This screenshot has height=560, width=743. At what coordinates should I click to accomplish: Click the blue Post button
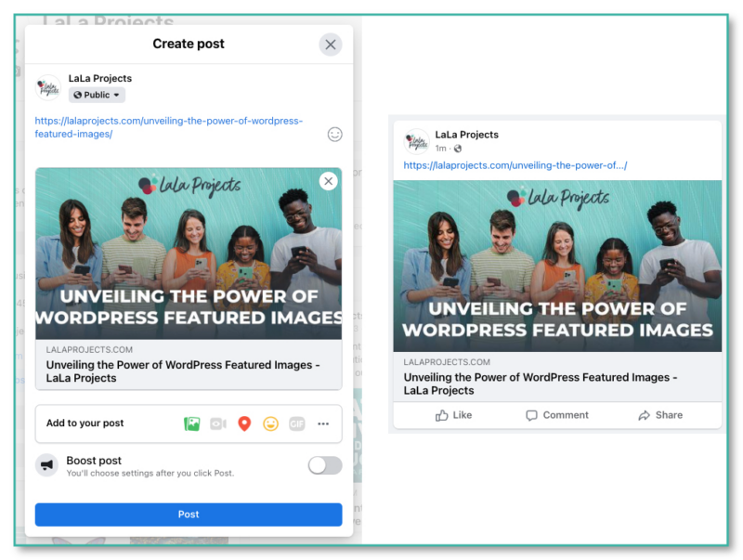click(x=189, y=514)
